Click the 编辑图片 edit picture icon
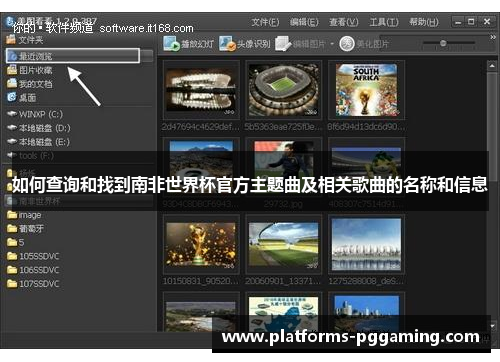Image resolution: width=500 pixels, height=362 pixels. tap(283, 44)
